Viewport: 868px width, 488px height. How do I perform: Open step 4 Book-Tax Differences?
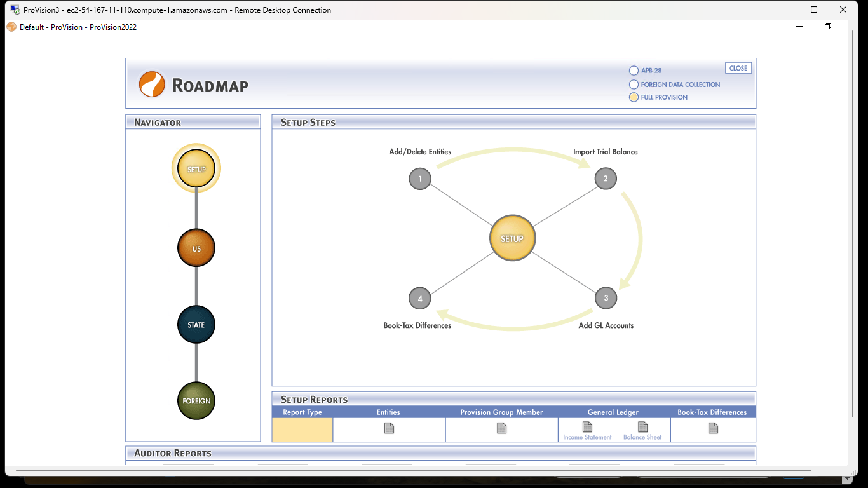coord(420,298)
